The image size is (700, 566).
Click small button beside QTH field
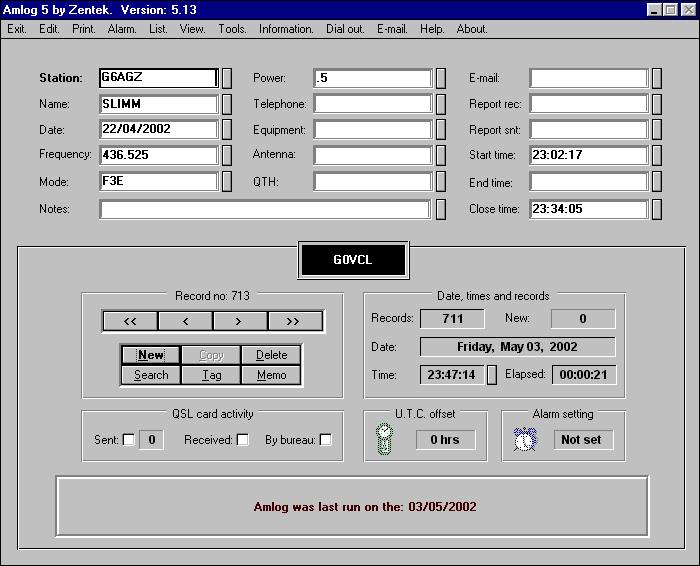[441, 181]
